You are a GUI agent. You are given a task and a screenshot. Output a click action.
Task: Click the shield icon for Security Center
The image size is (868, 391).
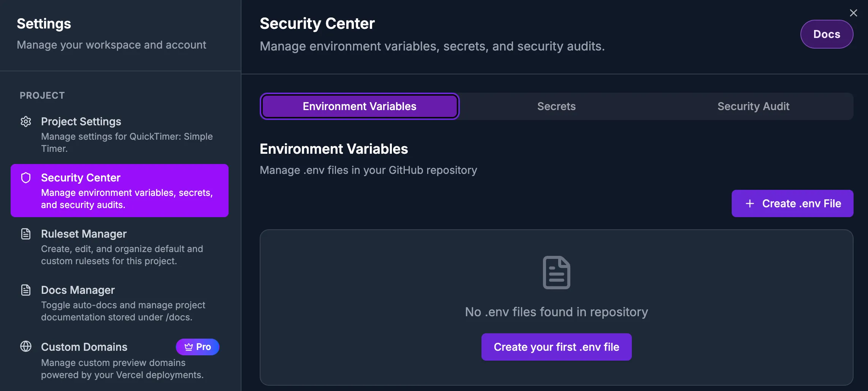click(26, 178)
